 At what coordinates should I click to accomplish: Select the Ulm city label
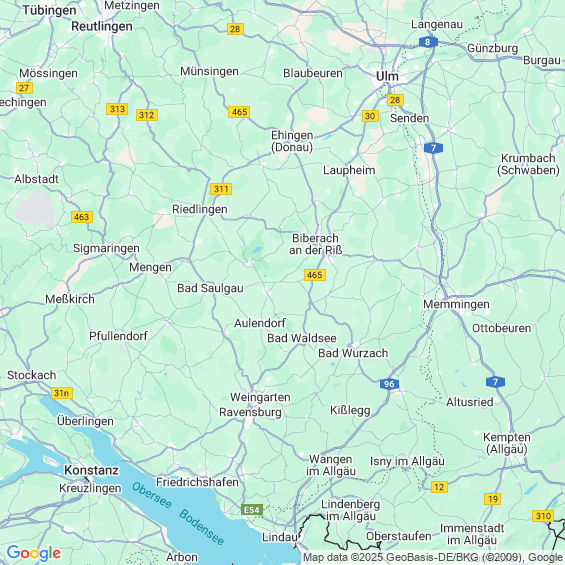[x=387, y=76]
